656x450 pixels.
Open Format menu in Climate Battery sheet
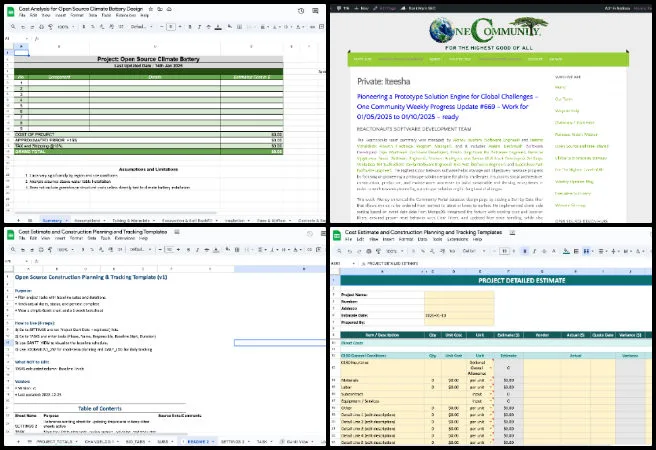click(78, 16)
